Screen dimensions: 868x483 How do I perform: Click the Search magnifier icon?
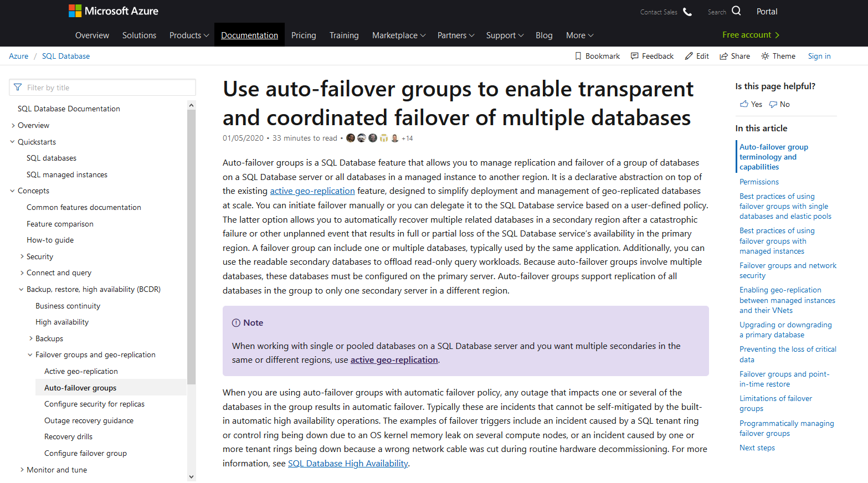(736, 11)
